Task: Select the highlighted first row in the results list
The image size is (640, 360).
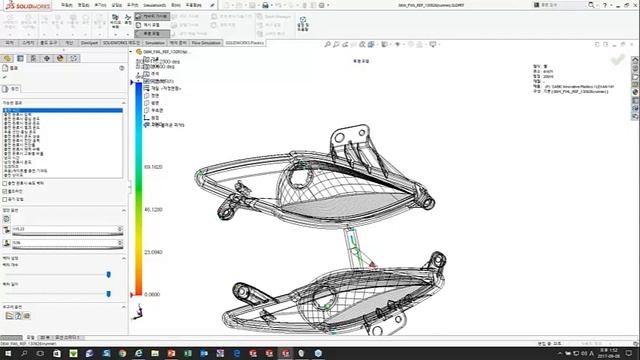Action: click(62, 110)
